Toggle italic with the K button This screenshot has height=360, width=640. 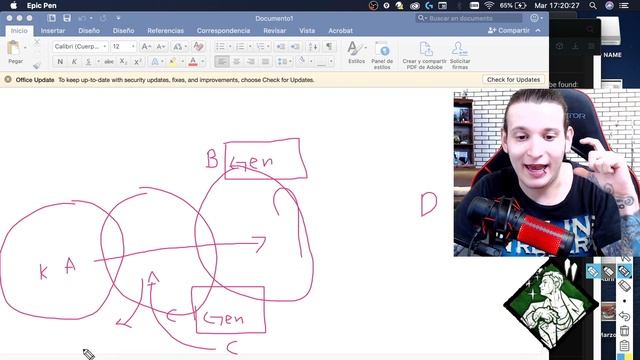coord(74,62)
